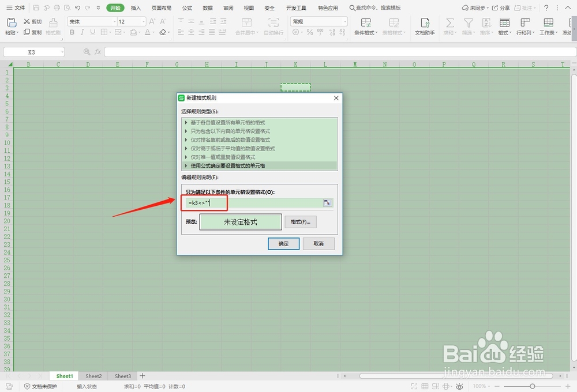Click the rows and columns (行和列) icon
Image resolution: width=577 pixels, height=392 pixels.
(x=525, y=23)
